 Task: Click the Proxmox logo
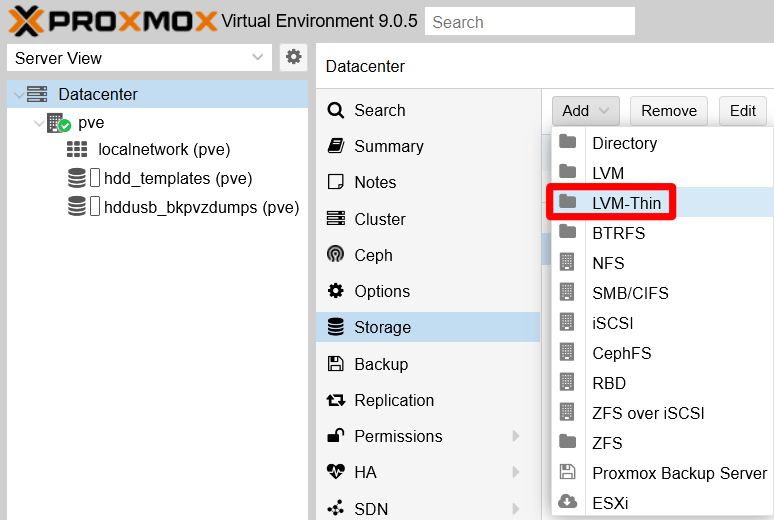pyautogui.click(x=113, y=21)
